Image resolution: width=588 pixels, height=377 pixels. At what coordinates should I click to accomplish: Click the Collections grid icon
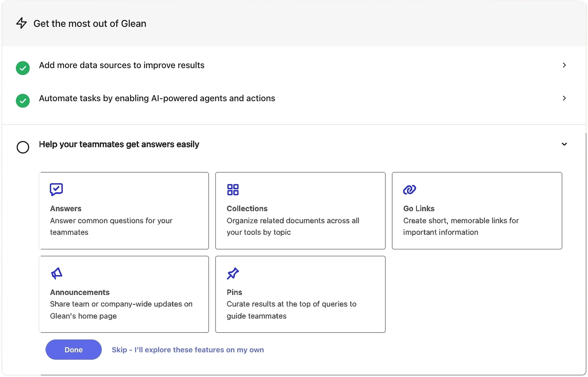coord(233,190)
